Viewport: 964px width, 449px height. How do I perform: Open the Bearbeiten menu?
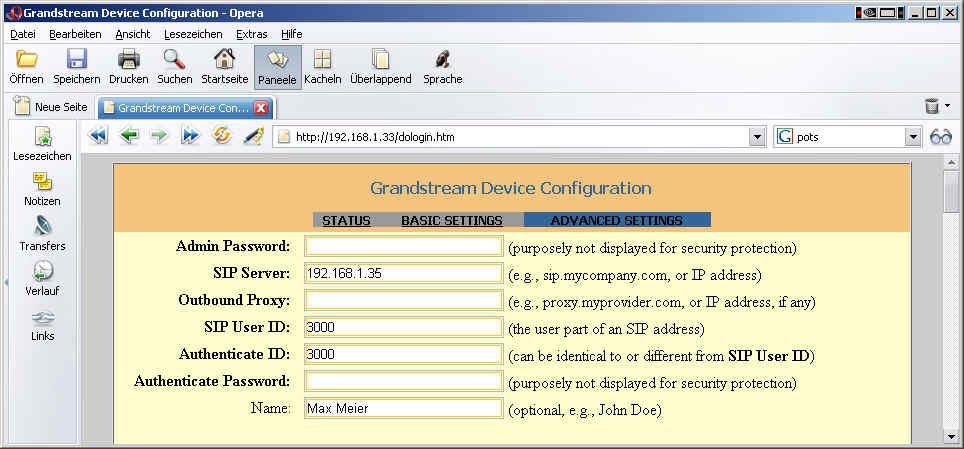click(x=75, y=34)
